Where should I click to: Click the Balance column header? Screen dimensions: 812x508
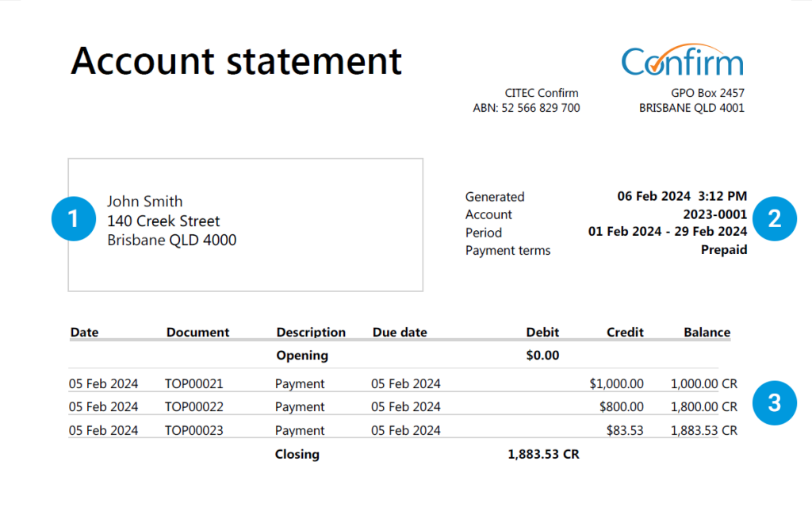tap(706, 332)
